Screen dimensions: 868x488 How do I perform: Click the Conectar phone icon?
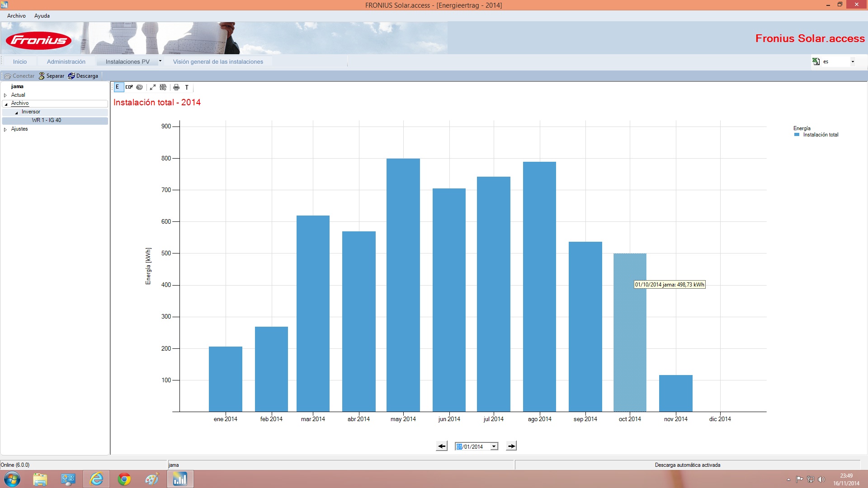(8, 76)
